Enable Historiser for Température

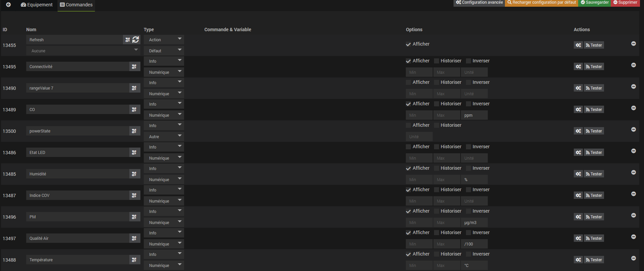pyautogui.click(x=437, y=254)
